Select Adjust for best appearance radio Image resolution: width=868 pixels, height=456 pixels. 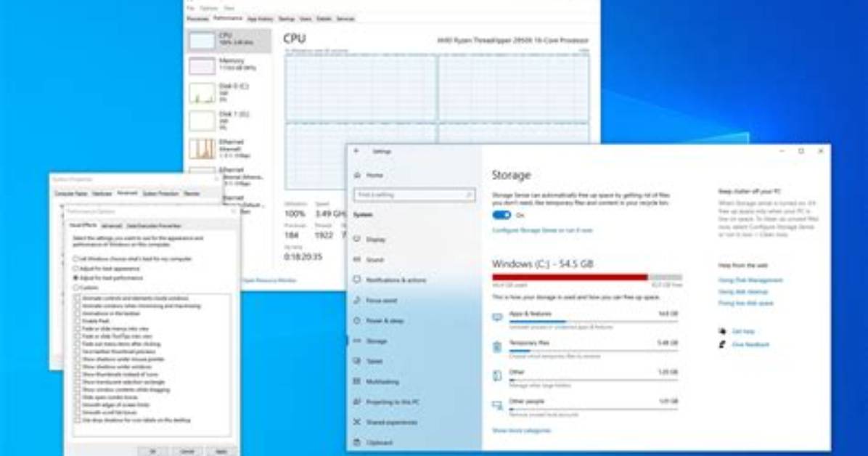(x=76, y=269)
